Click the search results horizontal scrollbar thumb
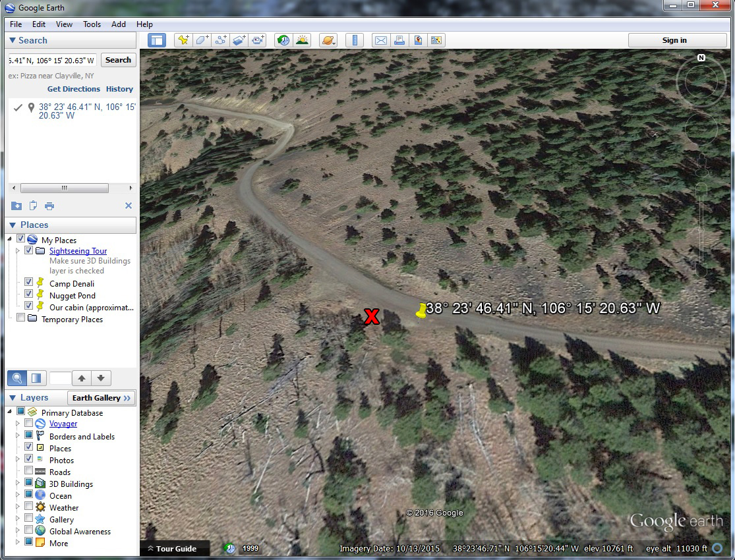 tap(65, 188)
